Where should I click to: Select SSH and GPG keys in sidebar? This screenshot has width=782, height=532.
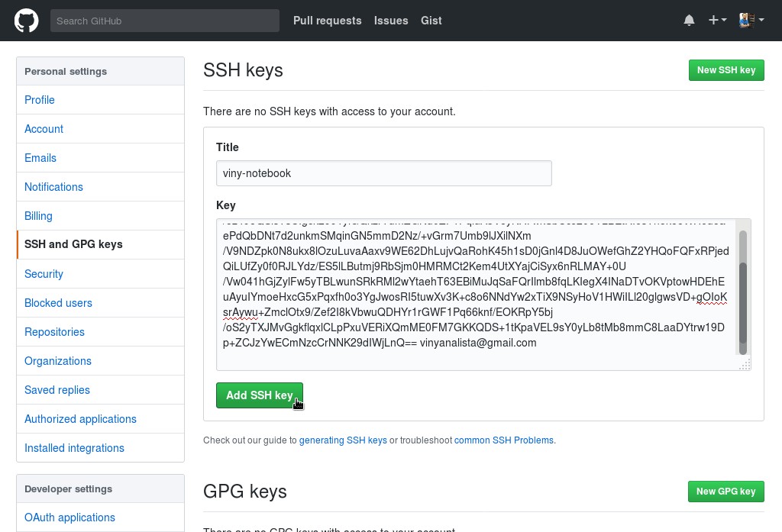[x=73, y=244]
